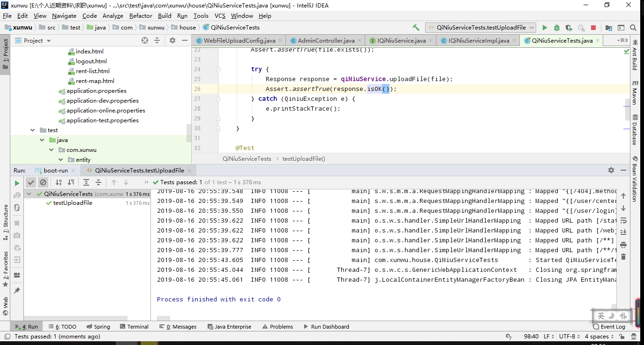Click the house breadcrumb in navigation bar
Image resolution: width=644 pixels, height=345 pixels.
183,28
